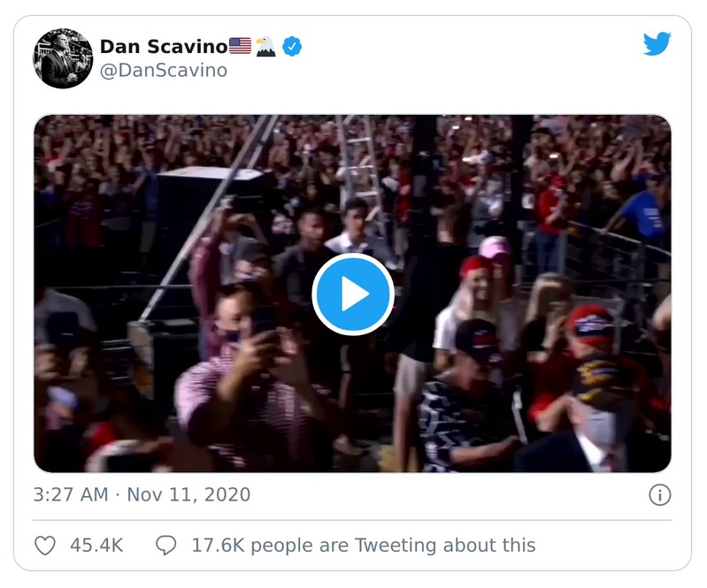The image size is (707, 588).
Task: Click the Twitter bird logo
Action: coord(657,44)
